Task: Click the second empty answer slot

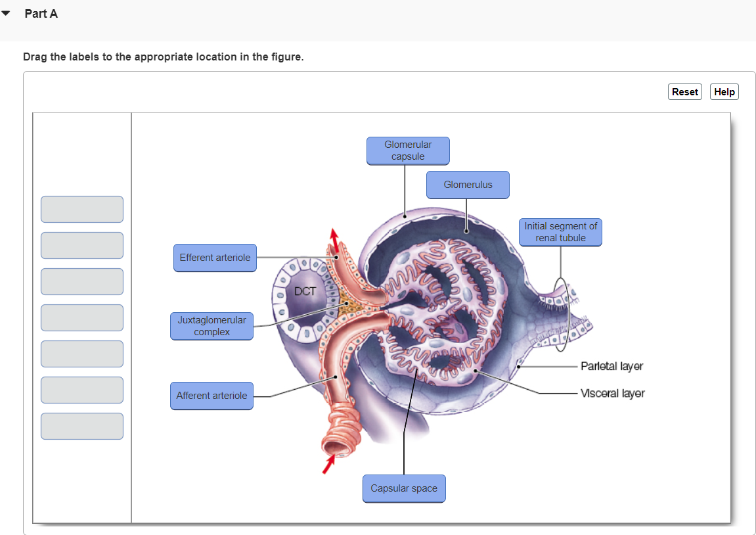Action: (81, 245)
